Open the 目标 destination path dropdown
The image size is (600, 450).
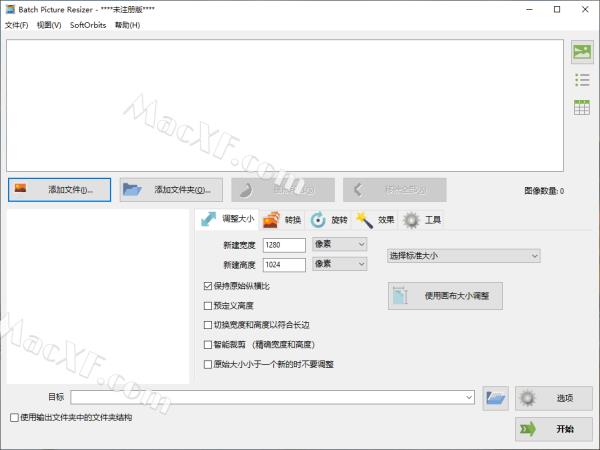point(469,397)
